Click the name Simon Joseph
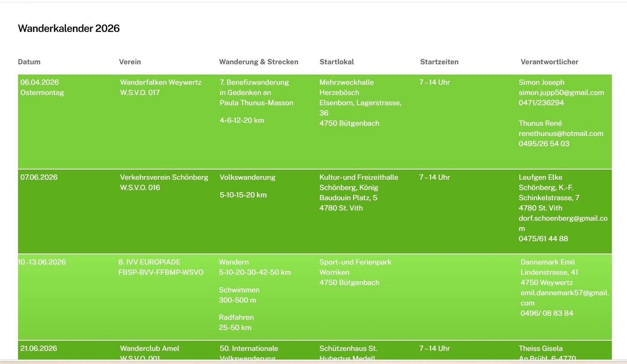The image size is (627, 364). pyautogui.click(x=541, y=82)
